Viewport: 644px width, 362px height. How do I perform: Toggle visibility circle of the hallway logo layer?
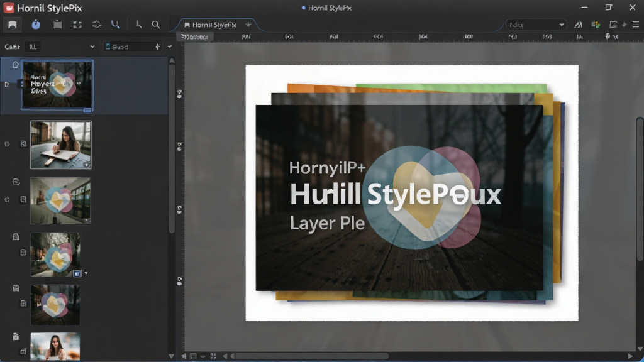click(7, 200)
